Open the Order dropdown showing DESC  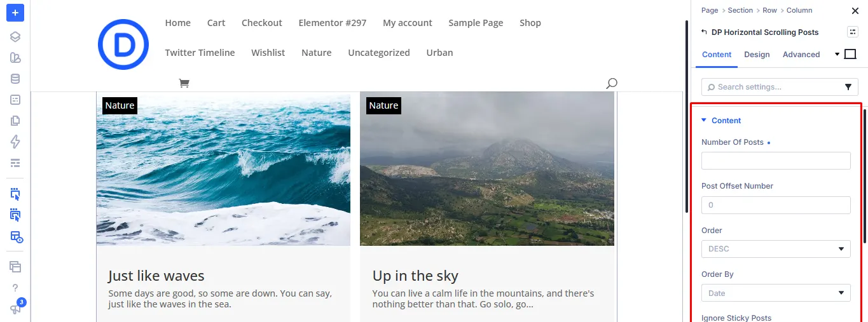pyautogui.click(x=776, y=249)
